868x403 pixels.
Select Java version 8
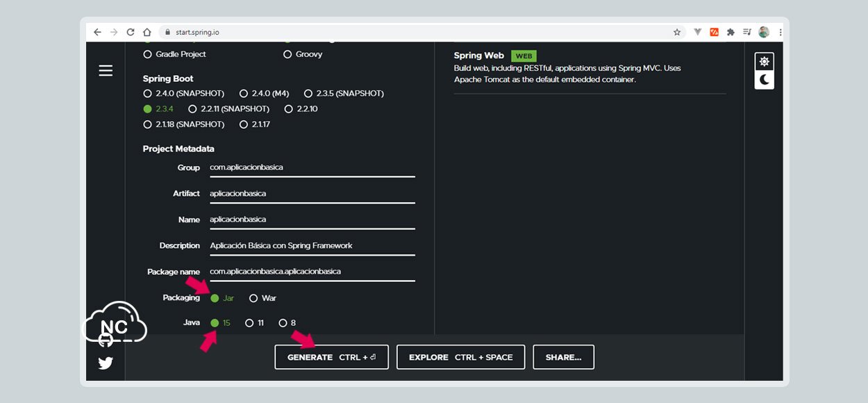(x=287, y=323)
